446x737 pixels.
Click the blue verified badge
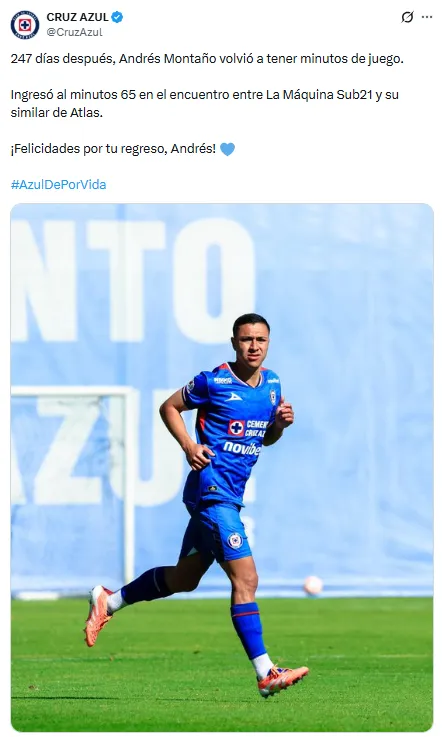tap(117, 17)
